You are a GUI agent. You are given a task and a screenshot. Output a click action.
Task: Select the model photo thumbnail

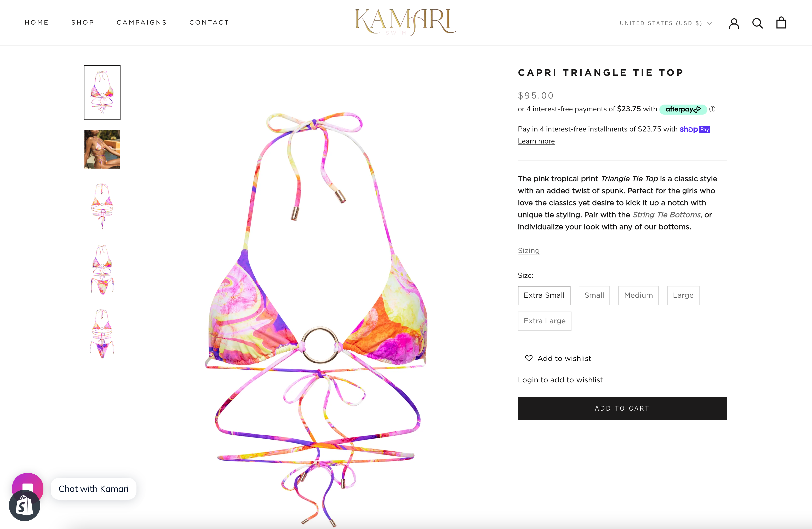(102, 149)
